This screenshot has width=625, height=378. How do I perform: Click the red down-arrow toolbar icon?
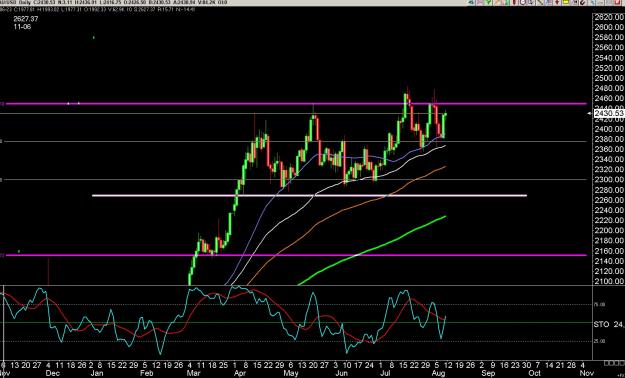click(557, 2)
